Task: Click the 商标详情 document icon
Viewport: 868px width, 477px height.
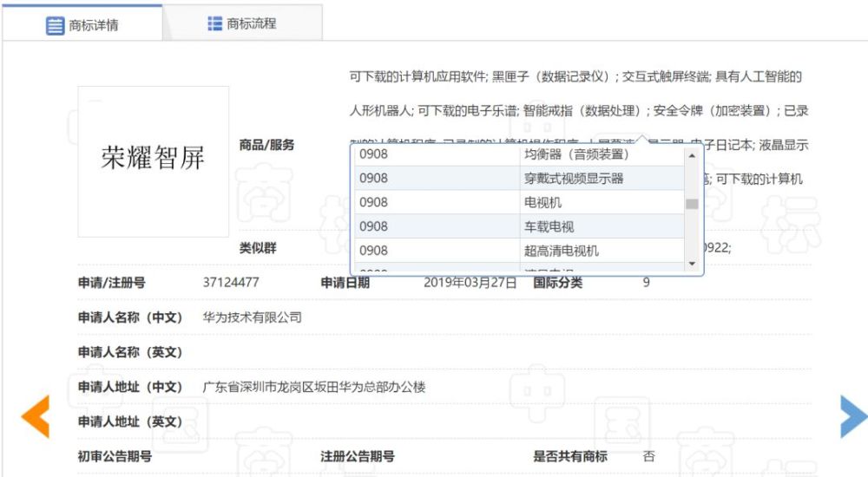Action: click(x=55, y=25)
